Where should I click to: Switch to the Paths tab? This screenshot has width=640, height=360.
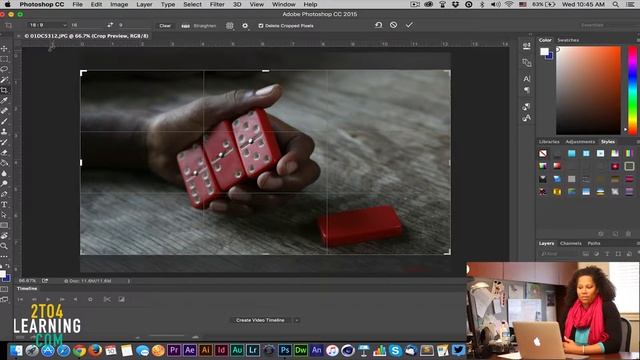(594, 243)
